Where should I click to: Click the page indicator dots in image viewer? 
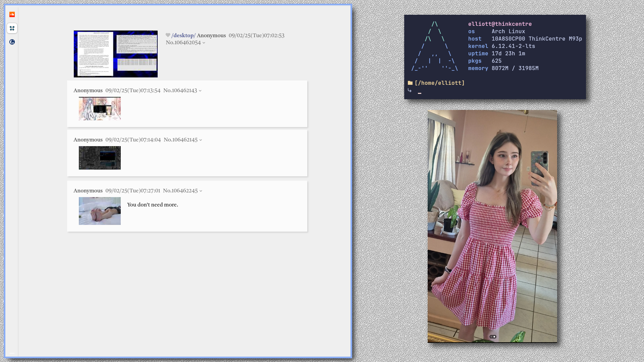pyautogui.click(x=492, y=337)
